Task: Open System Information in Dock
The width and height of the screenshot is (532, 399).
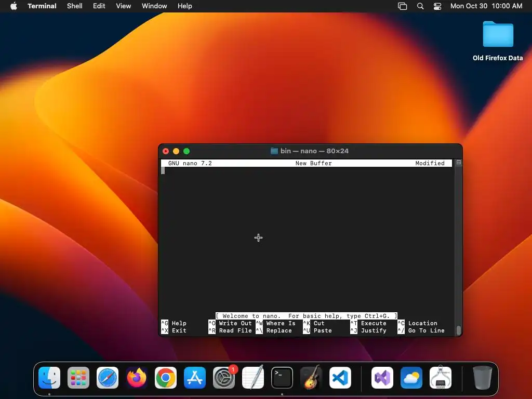Action: click(x=441, y=378)
